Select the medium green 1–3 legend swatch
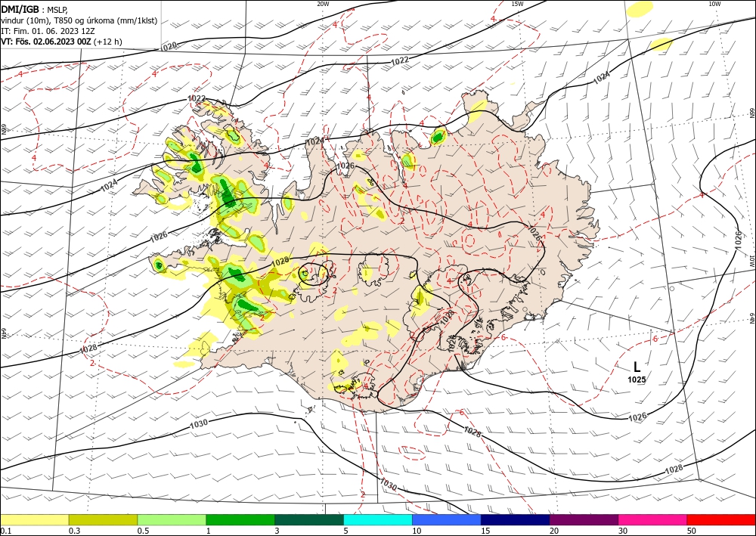The height and width of the screenshot is (536, 756). [x=240, y=519]
